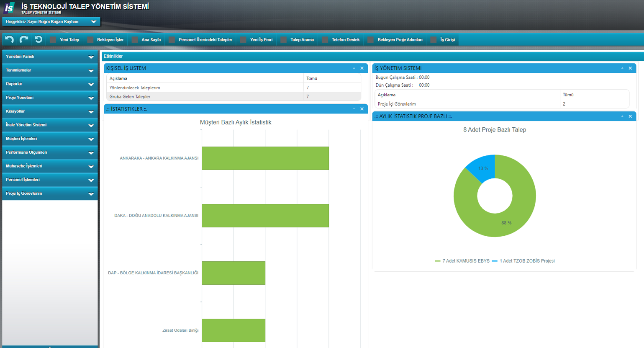
Task: Expand İhale Yönetim Sistemi section
Action: click(50, 125)
